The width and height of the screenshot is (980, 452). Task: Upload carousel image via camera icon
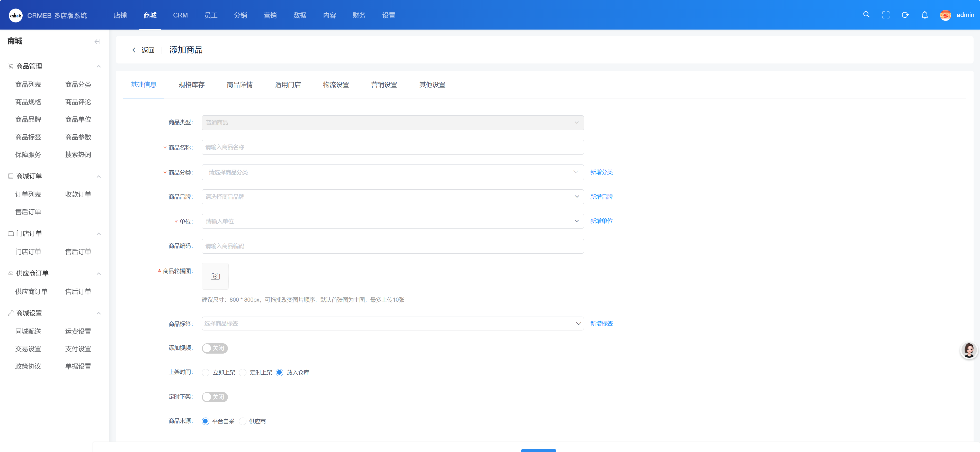tap(215, 276)
